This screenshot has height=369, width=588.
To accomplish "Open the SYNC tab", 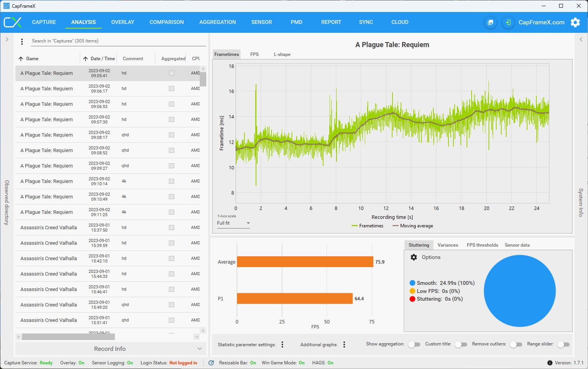I will (366, 22).
